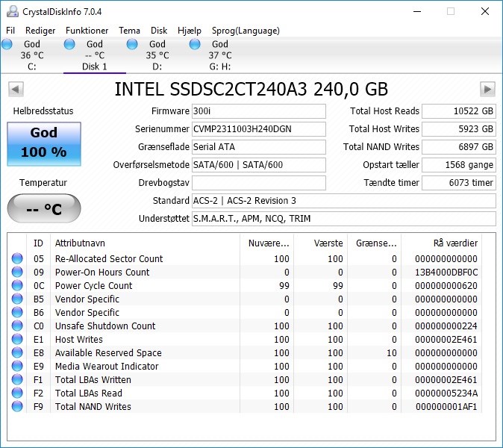Click the Total Host Reads value 10522 GB

tap(459, 111)
